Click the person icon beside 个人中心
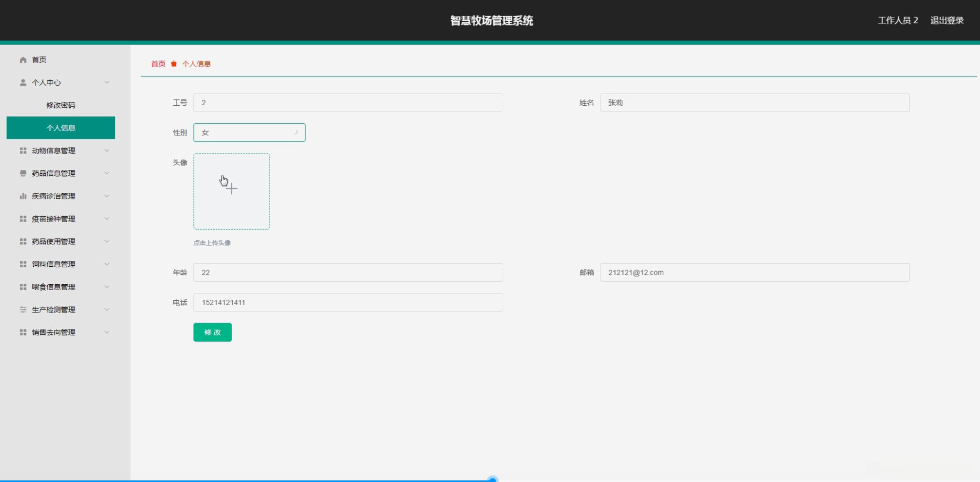Image resolution: width=980 pixels, height=482 pixels. (x=23, y=82)
